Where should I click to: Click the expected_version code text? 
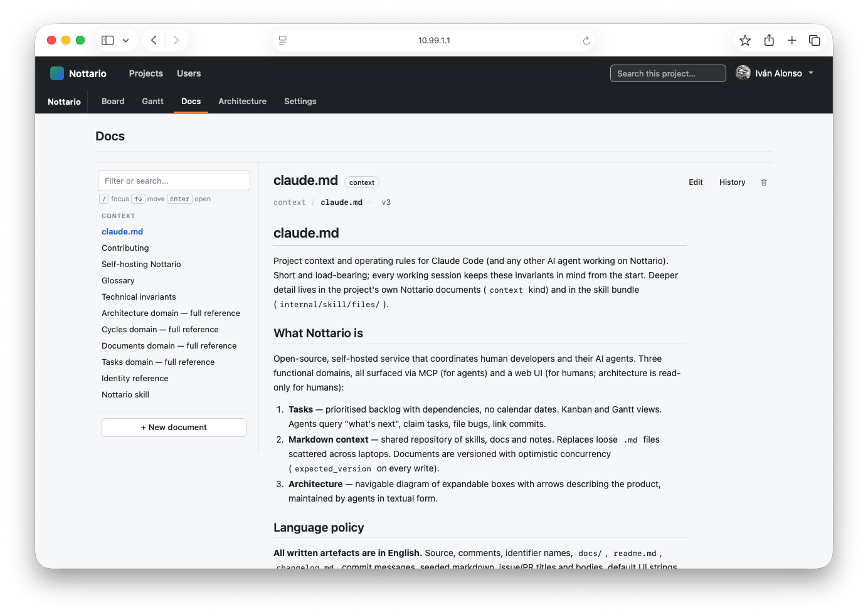[x=333, y=469]
